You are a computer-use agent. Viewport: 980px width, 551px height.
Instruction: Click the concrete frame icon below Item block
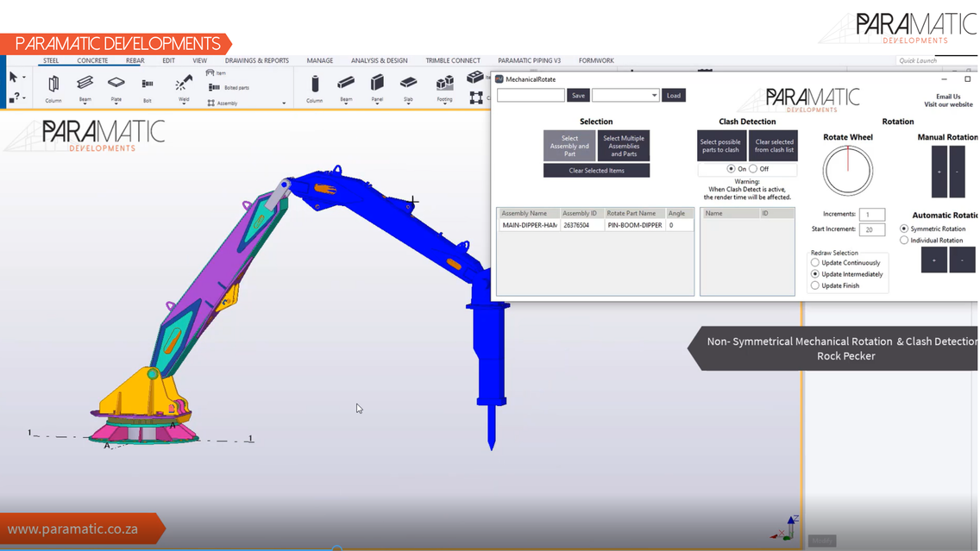click(476, 97)
